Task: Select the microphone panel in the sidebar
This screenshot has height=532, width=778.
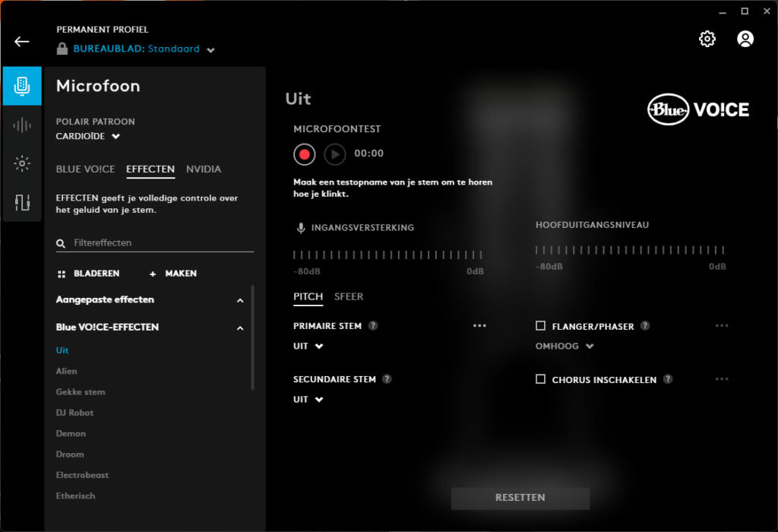Action: coord(22,85)
